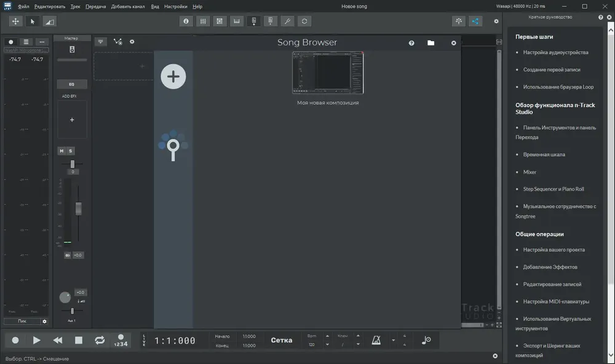
Task: Open the Редактировать menu
Action: 50,6
